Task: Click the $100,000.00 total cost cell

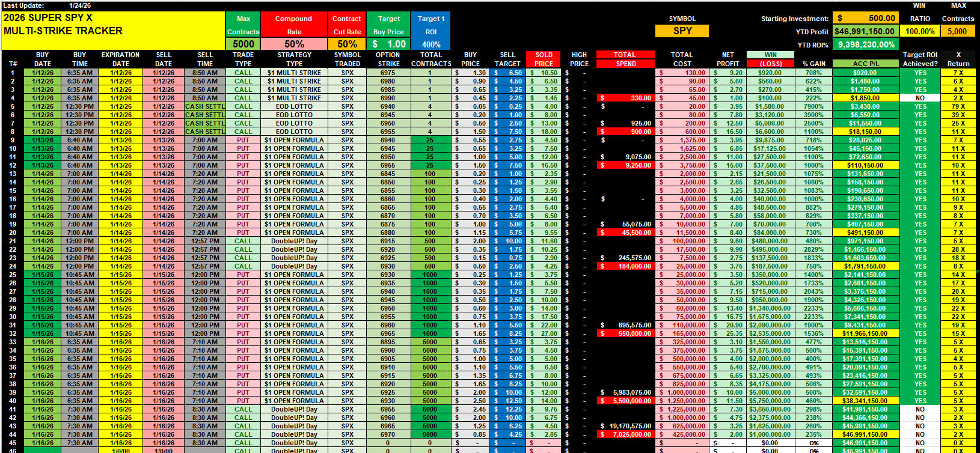Action: click(682, 241)
